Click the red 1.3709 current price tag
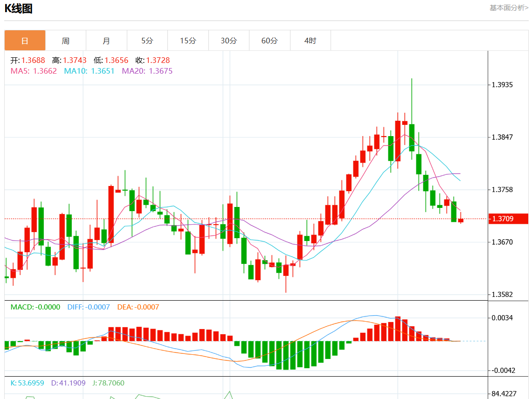 (x=502, y=219)
